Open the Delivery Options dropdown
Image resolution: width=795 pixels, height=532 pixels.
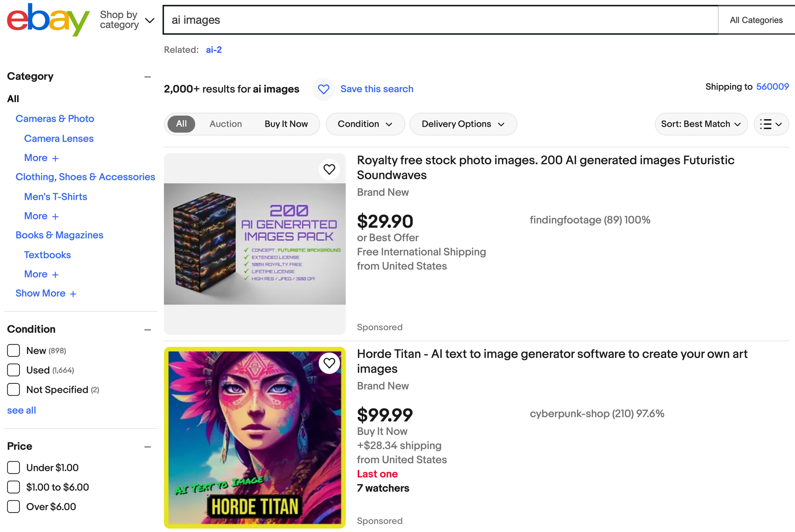[463, 124]
